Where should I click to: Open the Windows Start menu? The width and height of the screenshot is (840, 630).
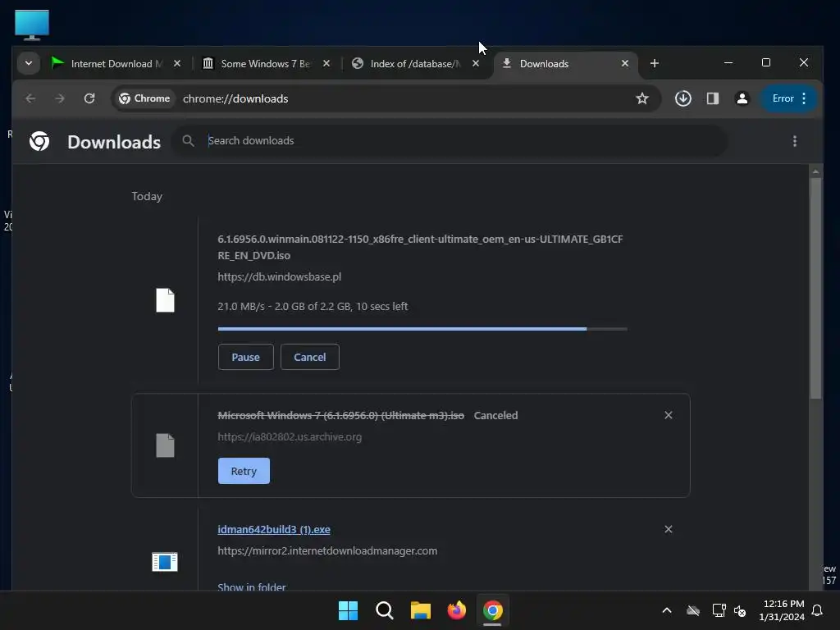tap(348, 610)
